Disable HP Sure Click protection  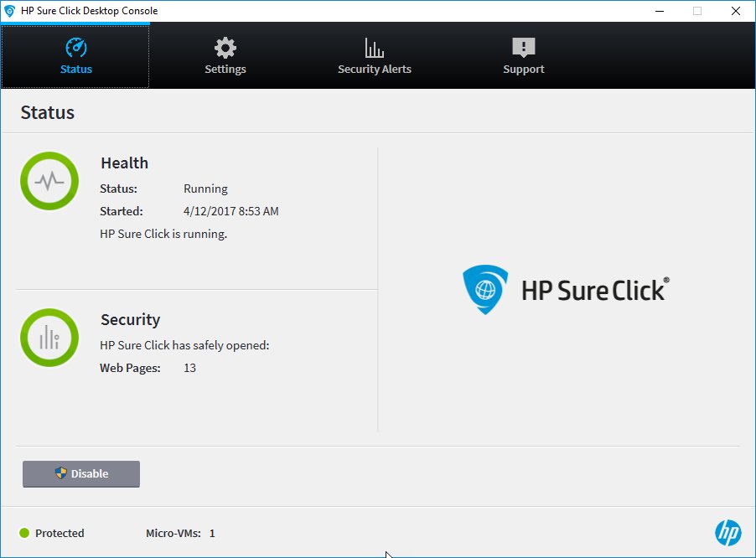pyautogui.click(x=81, y=473)
